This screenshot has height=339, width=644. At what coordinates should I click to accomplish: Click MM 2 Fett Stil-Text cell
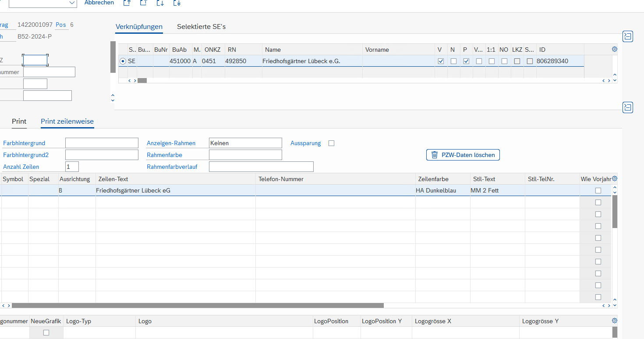click(x=498, y=190)
